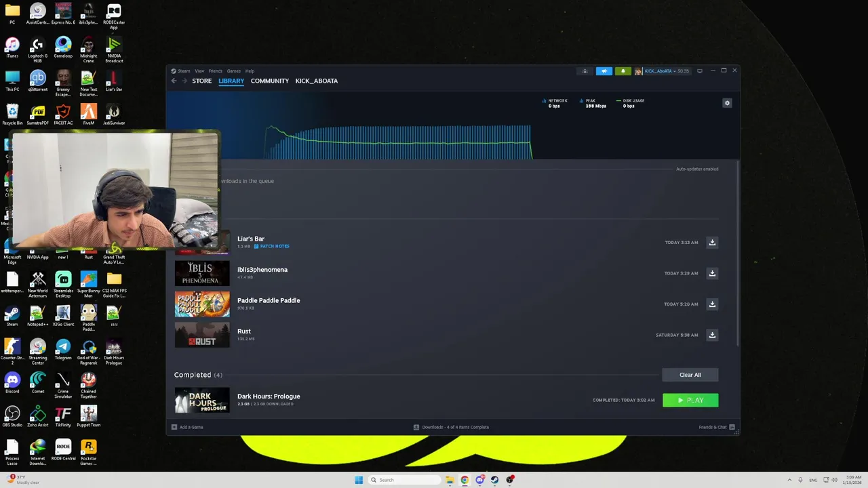
Task: Open Notepad++ desktop shortcut
Action: tap(38, 316)
